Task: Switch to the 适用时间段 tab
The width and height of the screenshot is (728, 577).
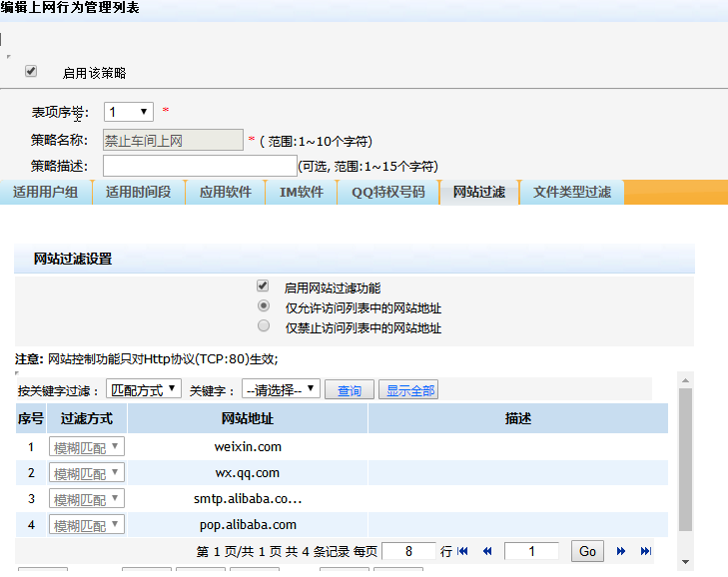Action: [139, 193]
